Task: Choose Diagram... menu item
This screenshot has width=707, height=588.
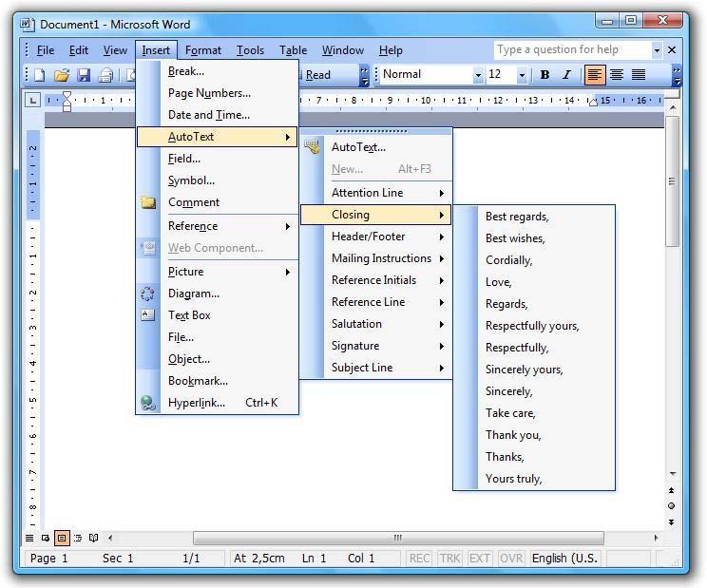Action: [218, 294]
